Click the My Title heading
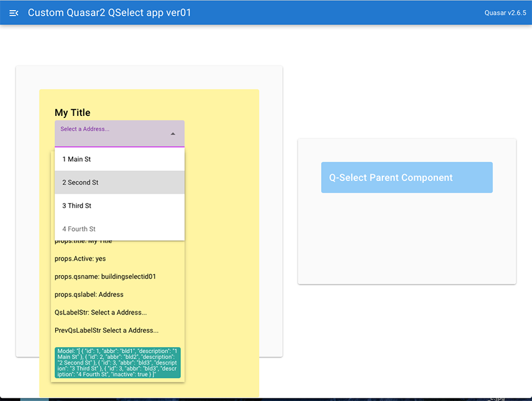This screenshot has height=401, width=532. tap(73, 112)
